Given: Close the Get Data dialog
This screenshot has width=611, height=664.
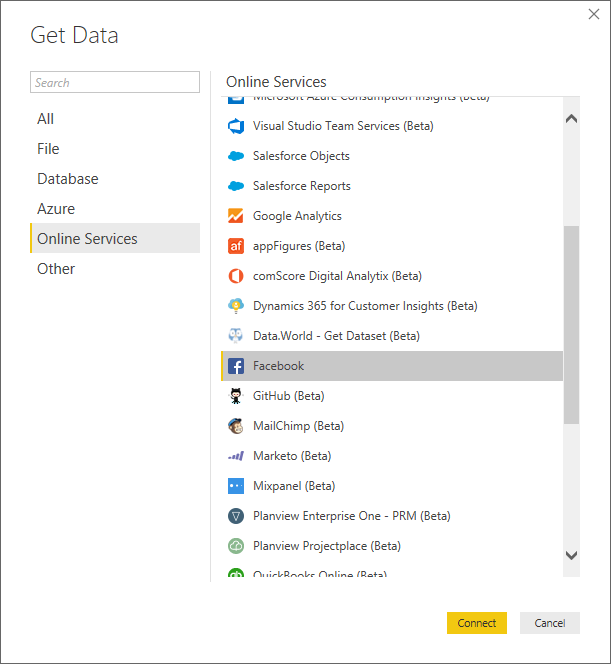Looking at the screenshot, I should click(x=594, y=14).
